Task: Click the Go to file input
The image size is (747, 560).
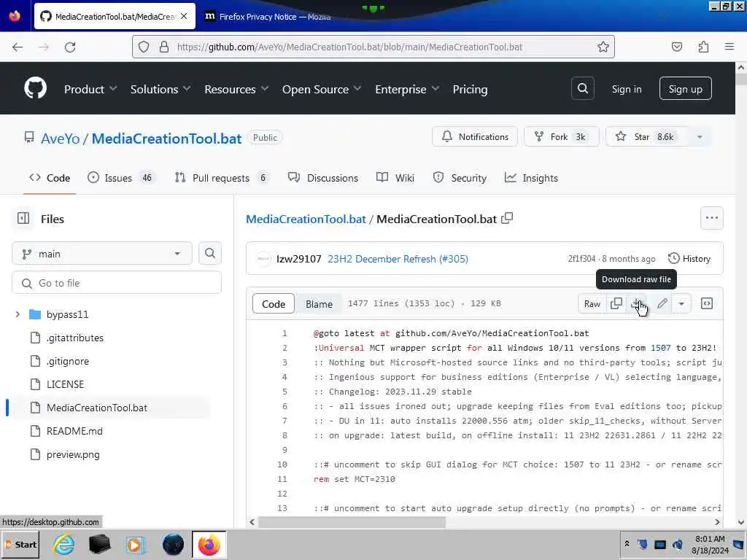Action: 117,283
